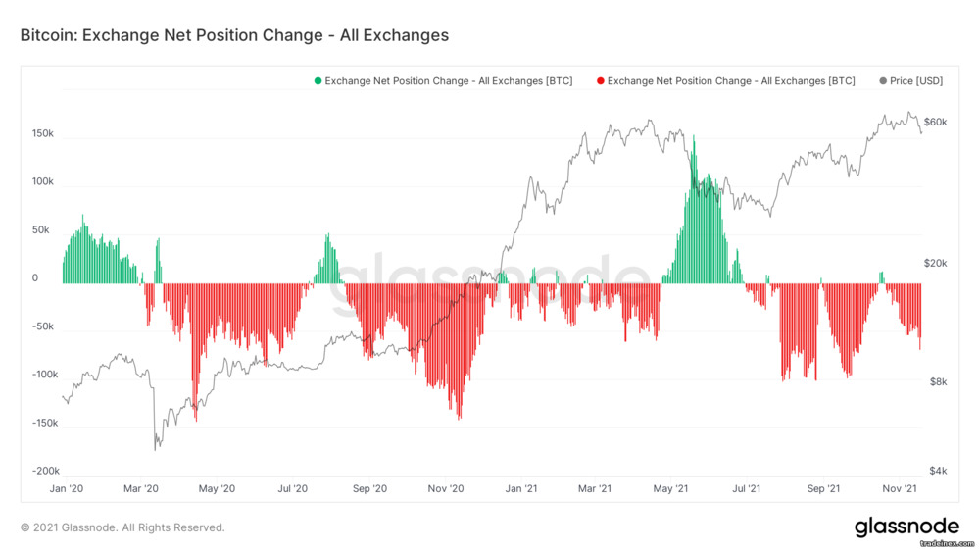980x552 pixels.
Task: Click the red legend dot
Action: click(x=600, y=81)
